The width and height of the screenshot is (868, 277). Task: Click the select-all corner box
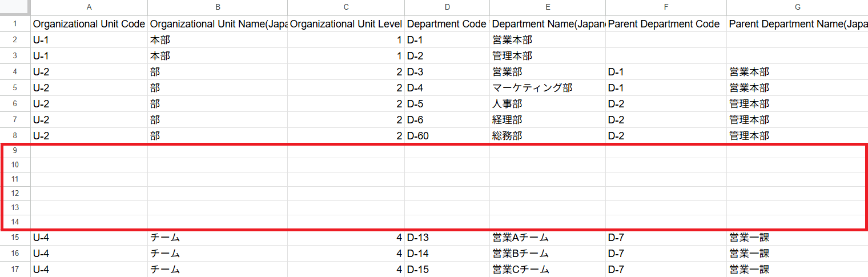[x=15, y=7]
